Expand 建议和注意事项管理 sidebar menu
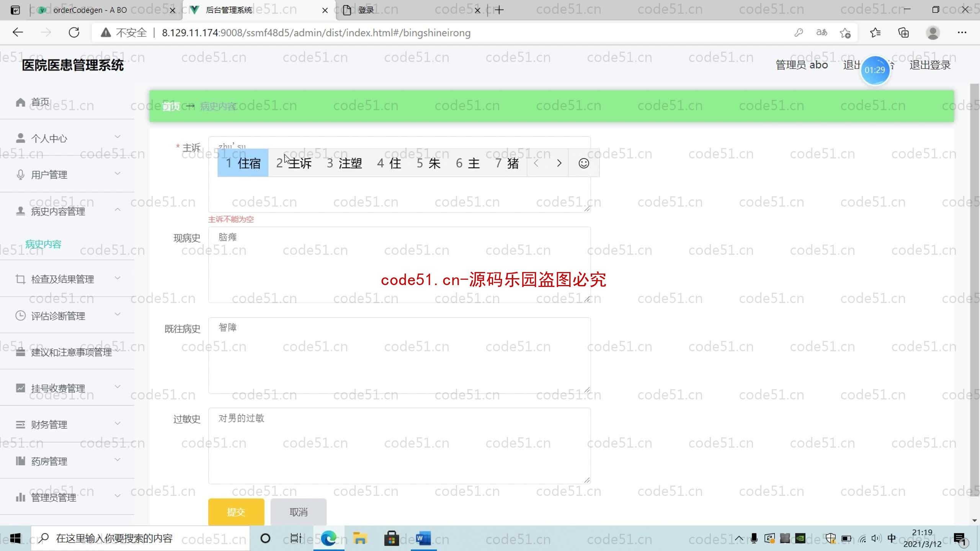980x551 pixels. point(67,352)
